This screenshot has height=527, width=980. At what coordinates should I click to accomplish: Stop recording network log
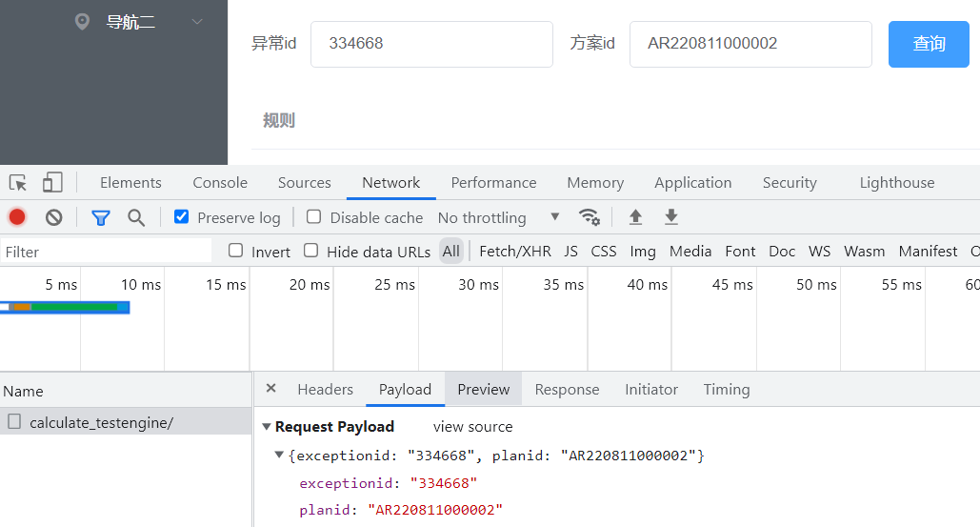pyautogui.click(x=17, y=217)
